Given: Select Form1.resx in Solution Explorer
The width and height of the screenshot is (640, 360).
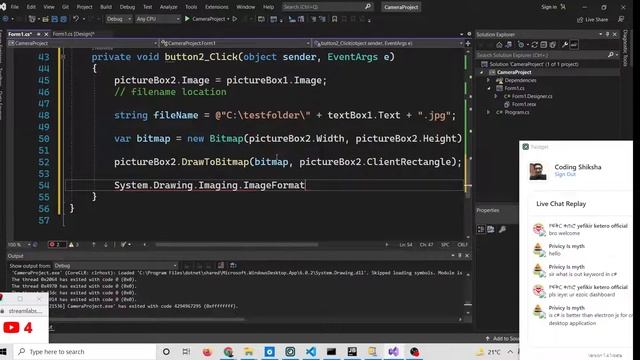Looking at the screenshot, I should pos(524,104).
